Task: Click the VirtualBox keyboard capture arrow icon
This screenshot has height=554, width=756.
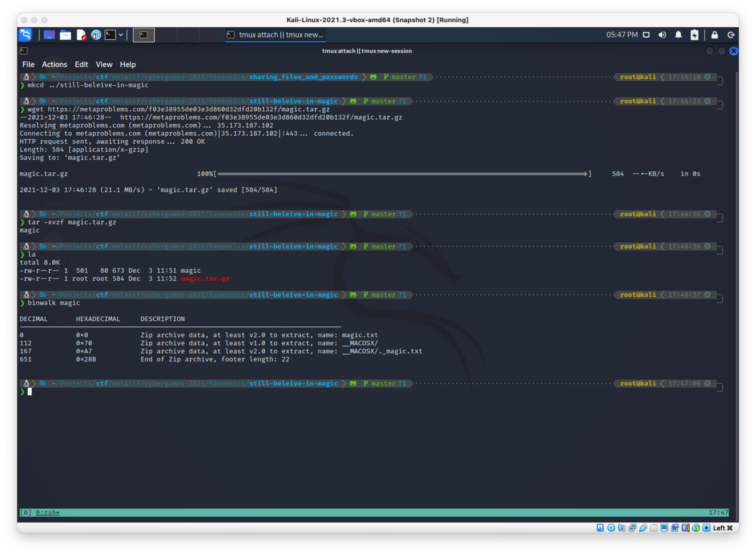Action: (x=706, y=528)
